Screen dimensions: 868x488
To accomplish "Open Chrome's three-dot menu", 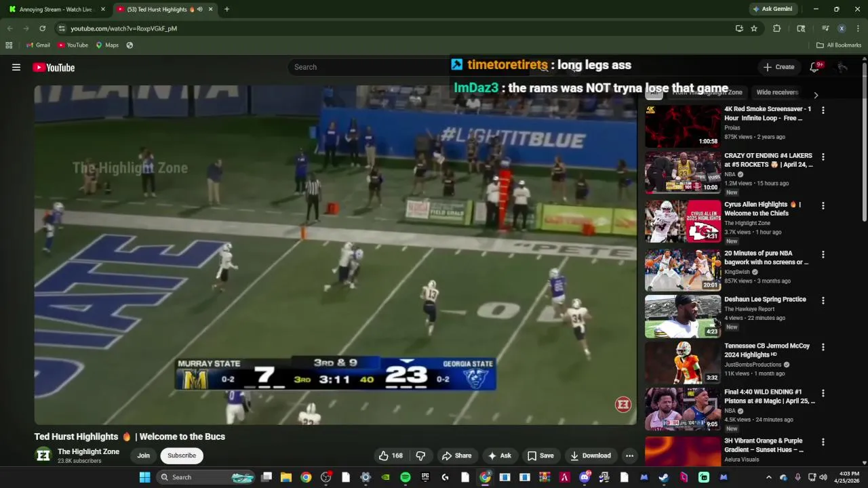I will click(x=858, y=28).
